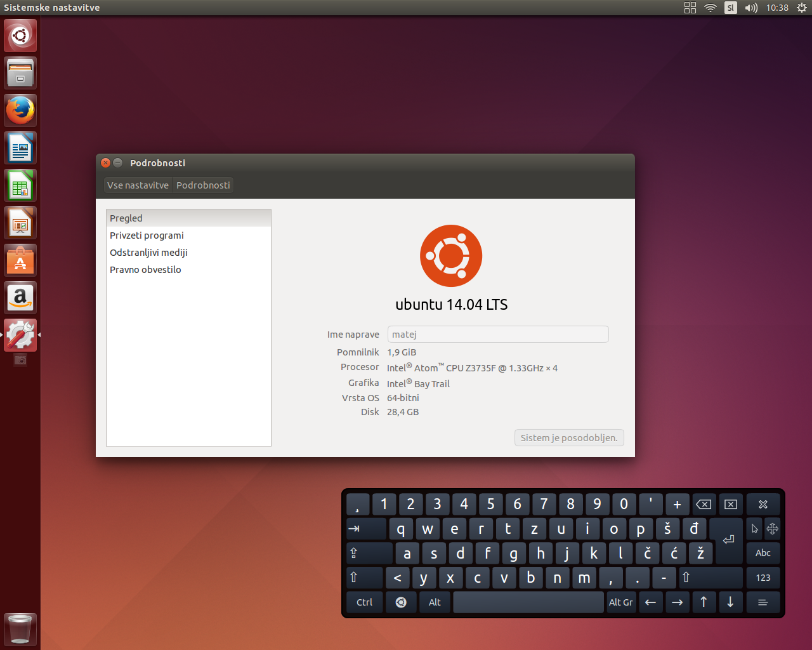Click the Sistem je posodobljen button
The width and height of the screenshot is (812, 650).
(569, 438)
